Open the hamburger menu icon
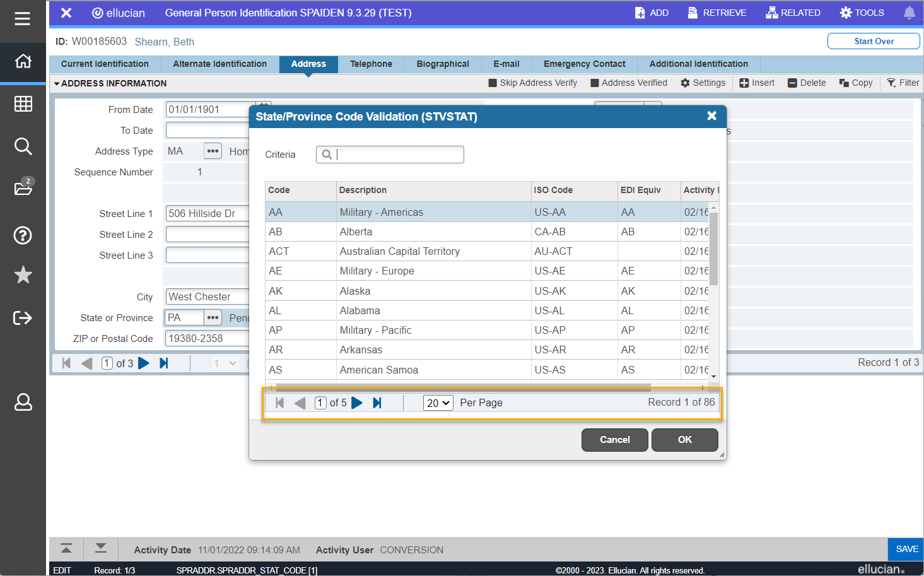Image resolution: width=924 pixels, height=576 pixels. click(23, 19)
